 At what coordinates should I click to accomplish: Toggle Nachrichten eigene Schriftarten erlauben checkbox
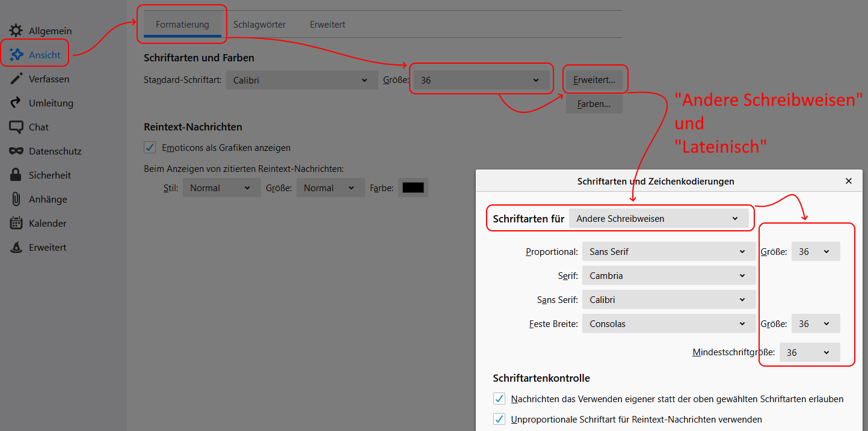pyautogui.click(x=499, y=399)
